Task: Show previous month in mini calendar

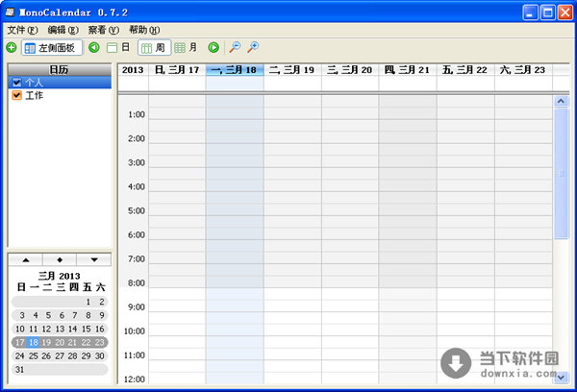Action: point(25,259)
